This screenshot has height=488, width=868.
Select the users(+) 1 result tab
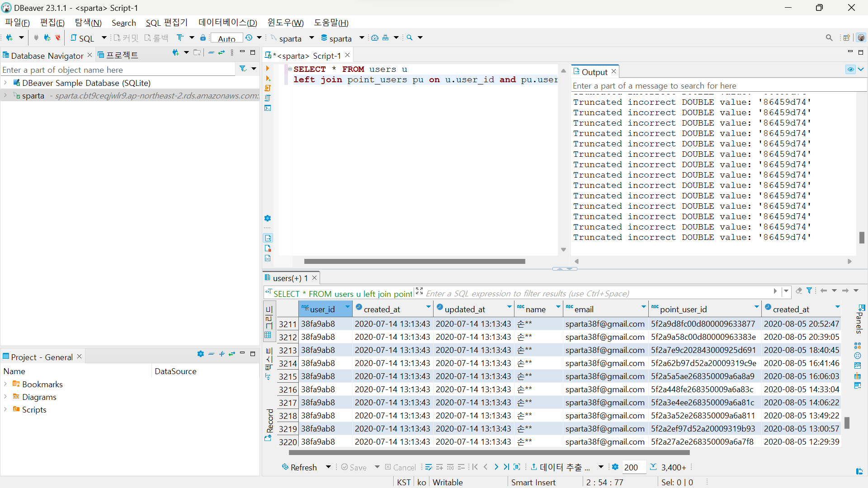290,278
